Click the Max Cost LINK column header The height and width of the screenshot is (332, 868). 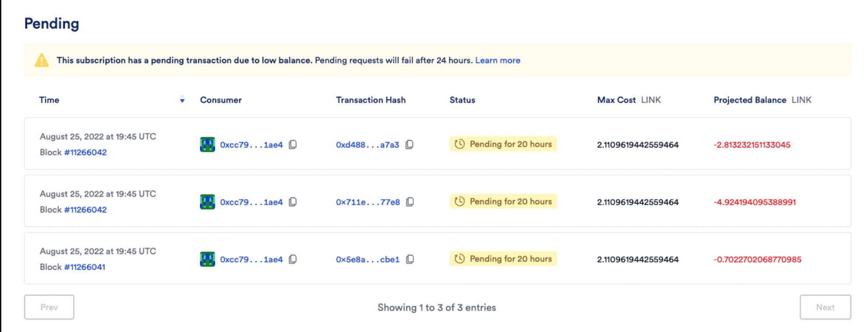pos(629,100)
